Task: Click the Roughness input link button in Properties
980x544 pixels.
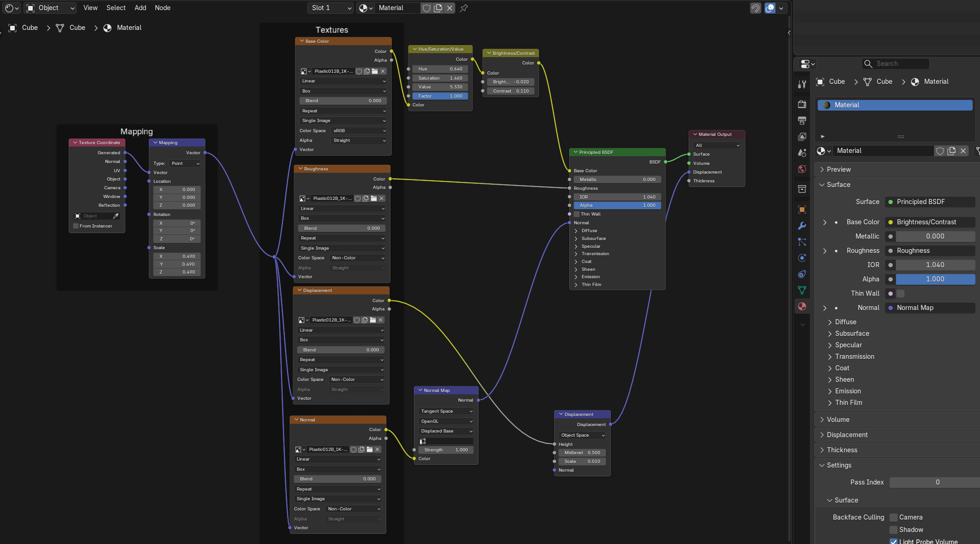Action: point(930,251)
